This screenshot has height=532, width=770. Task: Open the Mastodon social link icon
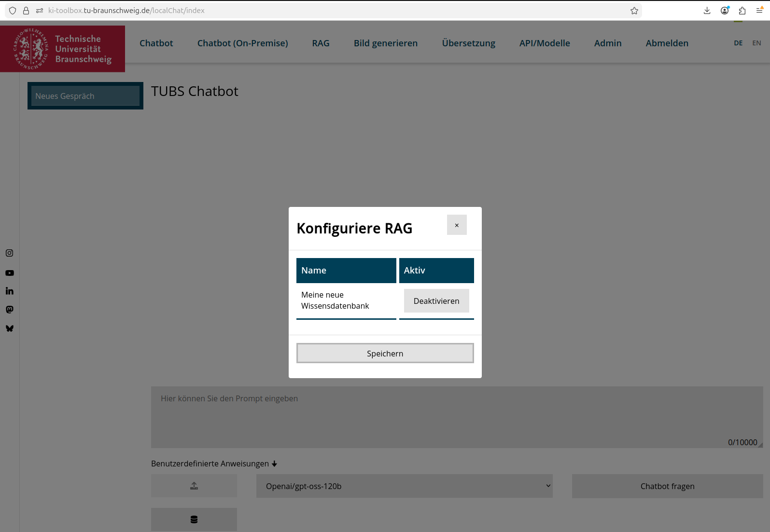[10, 310]
